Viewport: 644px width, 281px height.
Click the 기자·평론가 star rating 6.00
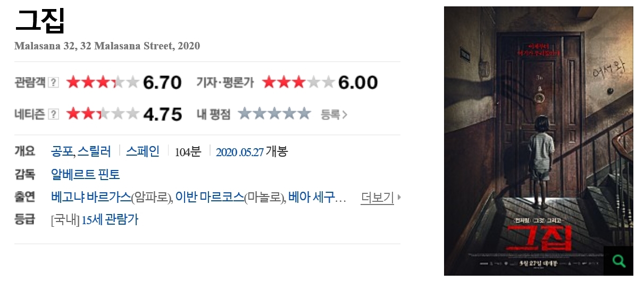320,82
